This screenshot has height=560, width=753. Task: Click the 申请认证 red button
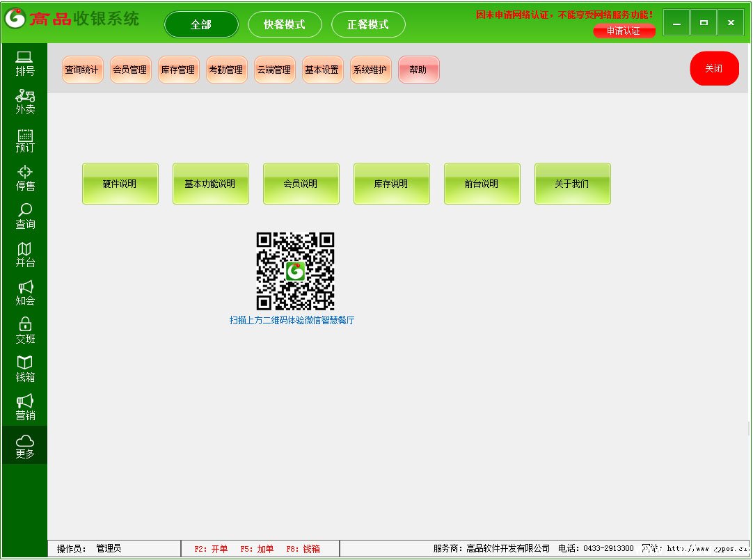tap(624, 31)
